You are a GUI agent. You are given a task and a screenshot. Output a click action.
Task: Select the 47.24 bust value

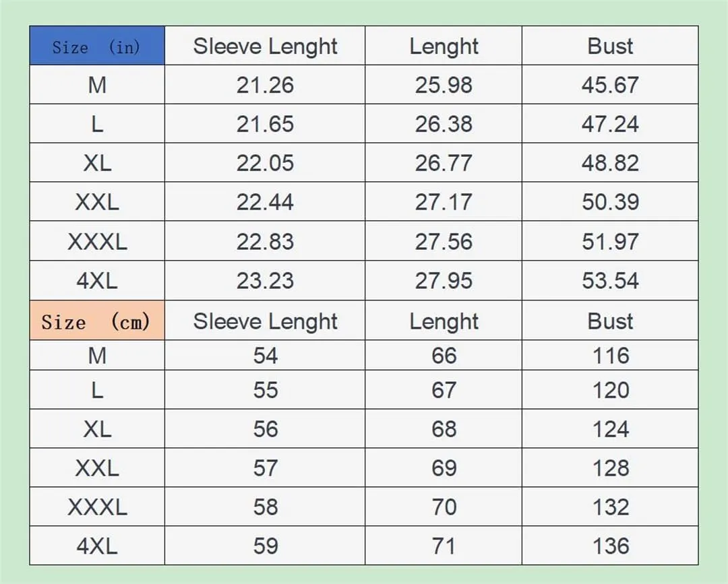(610, 123)
